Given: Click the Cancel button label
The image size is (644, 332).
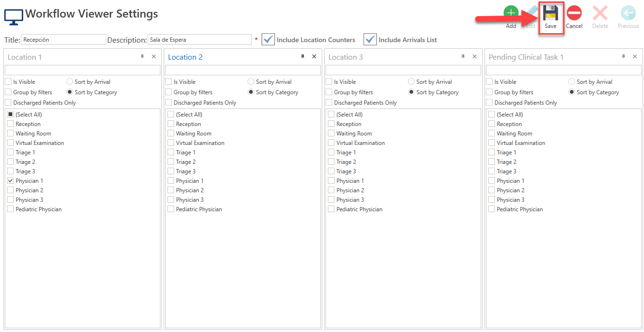Looking at the screenshot, I should point(574,26).
